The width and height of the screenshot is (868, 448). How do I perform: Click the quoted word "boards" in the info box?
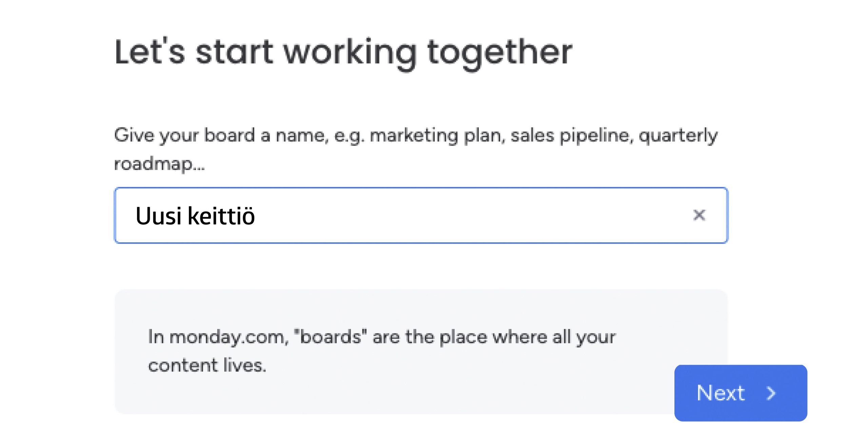[330, 338]
